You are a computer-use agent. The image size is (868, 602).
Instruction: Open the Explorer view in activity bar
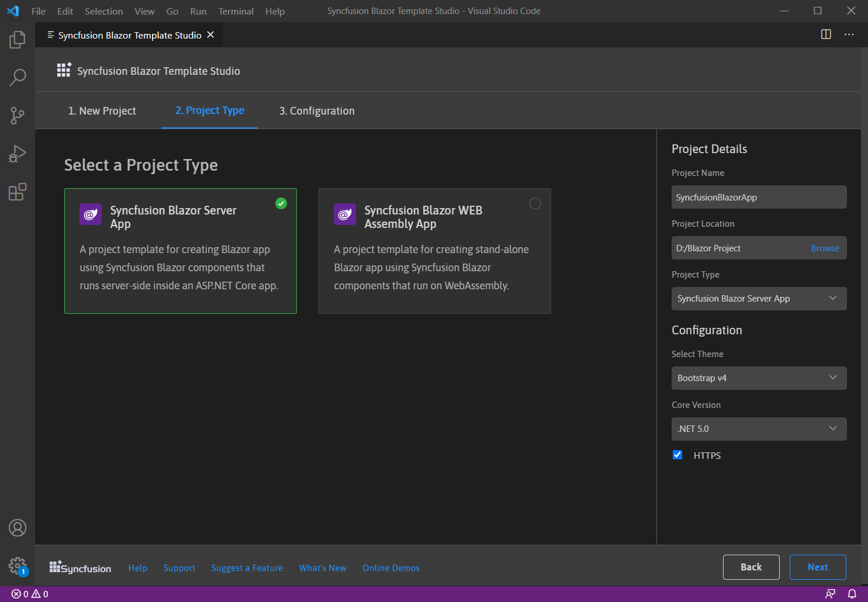[18, 40]
